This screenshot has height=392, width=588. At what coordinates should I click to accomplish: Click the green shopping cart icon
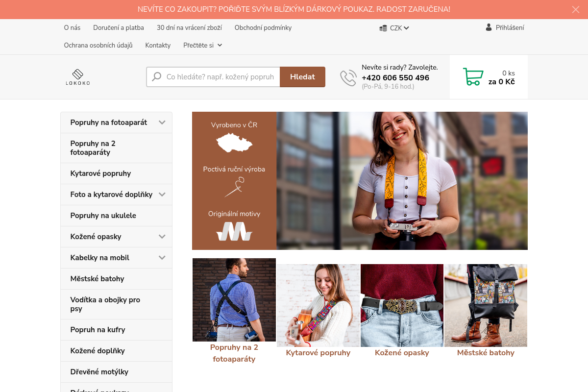pyautogui.click(x=473, y=77)
